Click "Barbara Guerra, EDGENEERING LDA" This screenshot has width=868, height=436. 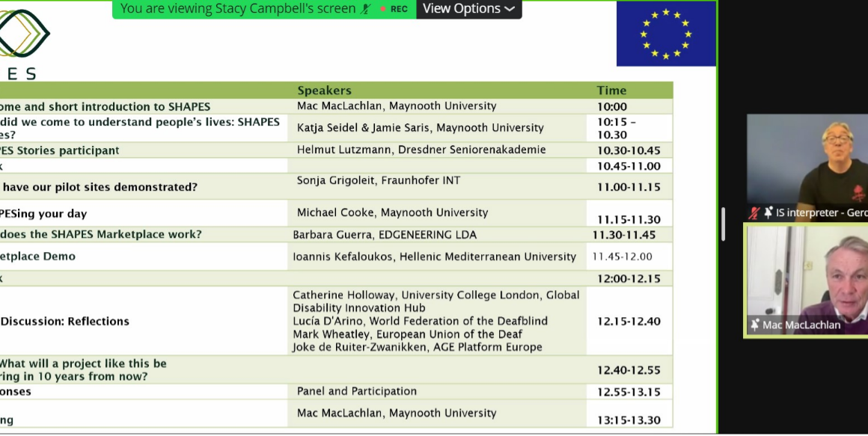[x=385, y=235]
